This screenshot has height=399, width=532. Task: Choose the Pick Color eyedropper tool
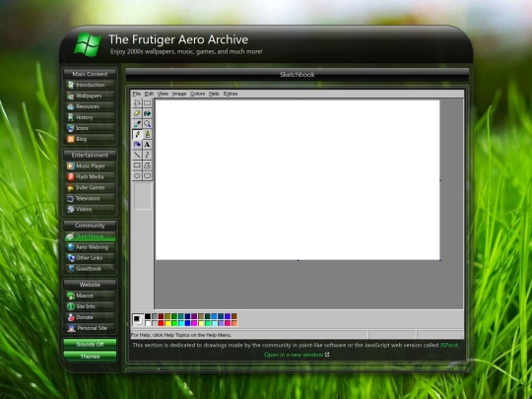pyautogui.click(x=137, y=124)
